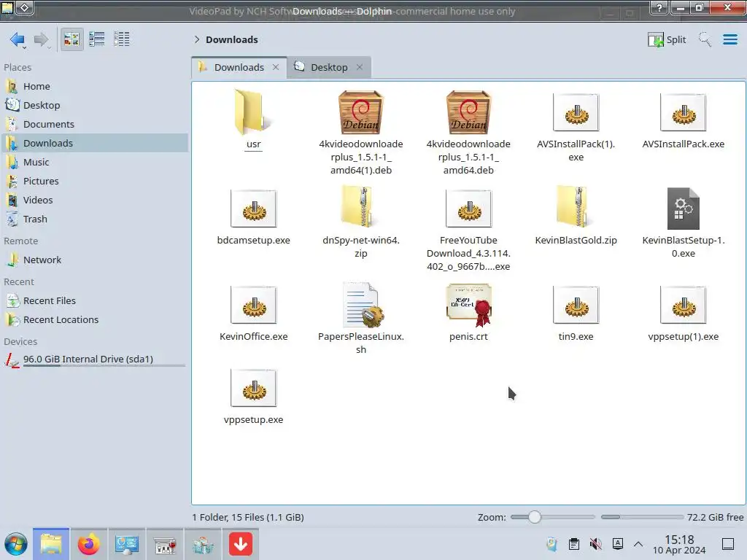747x560 pixels.
Task: Expand the breadcrumb chevron before Downloads
Action: pos(197,39)
